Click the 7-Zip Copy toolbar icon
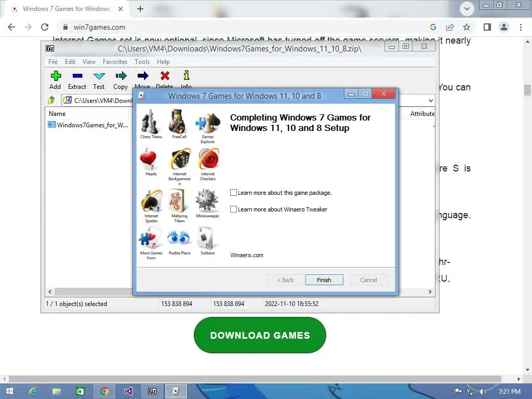Image resolution: width=532 pixels, height=399 pixels. tap(121, 76)
